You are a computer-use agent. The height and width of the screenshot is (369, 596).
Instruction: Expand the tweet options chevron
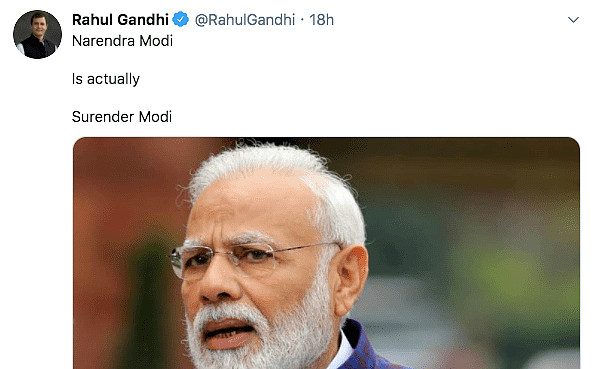(573, 19)
